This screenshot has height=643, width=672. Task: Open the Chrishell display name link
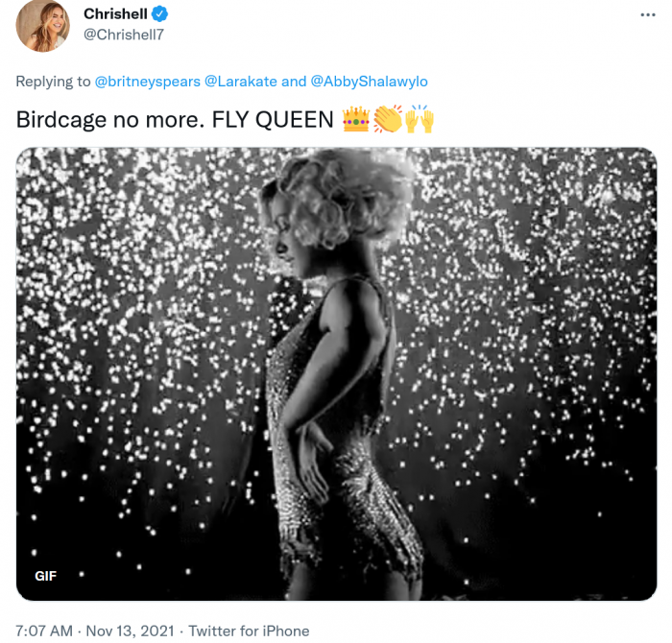click(x=115, y=14)
